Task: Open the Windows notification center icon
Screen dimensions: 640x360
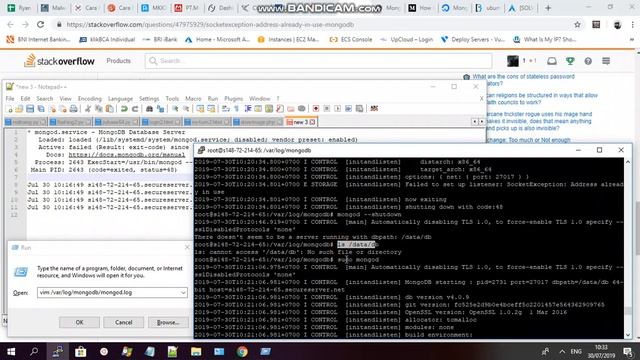Action: [x=628, y=351]
